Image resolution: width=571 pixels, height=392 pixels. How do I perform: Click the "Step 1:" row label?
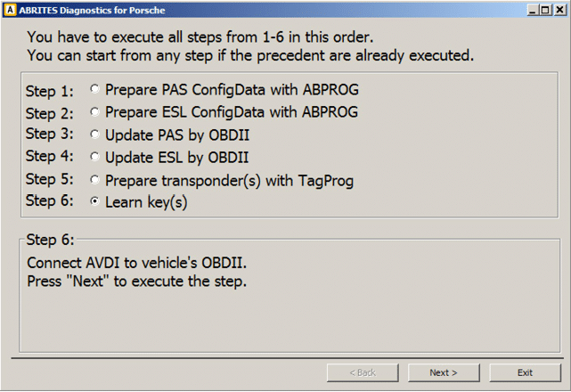click(x=50, y=91)
